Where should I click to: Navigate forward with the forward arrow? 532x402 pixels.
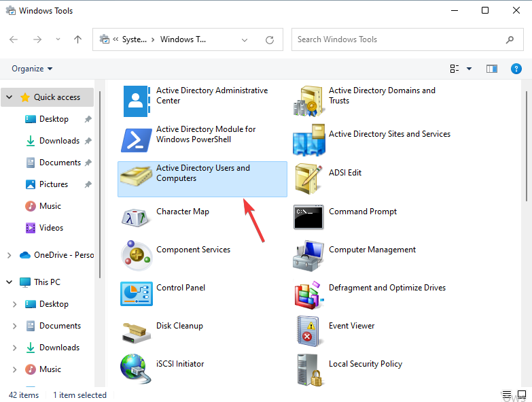[37, 39]
